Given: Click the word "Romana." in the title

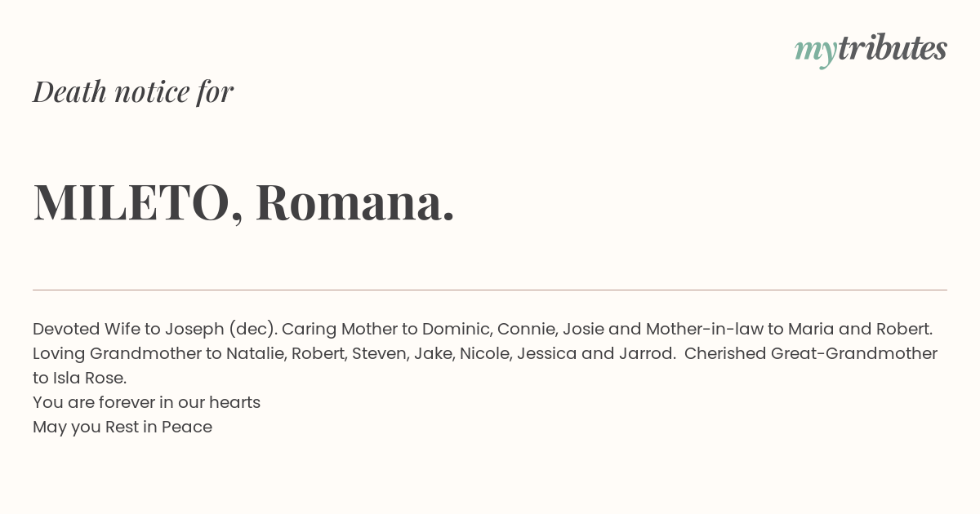Looking at the screenshot, I should [355, 202].
